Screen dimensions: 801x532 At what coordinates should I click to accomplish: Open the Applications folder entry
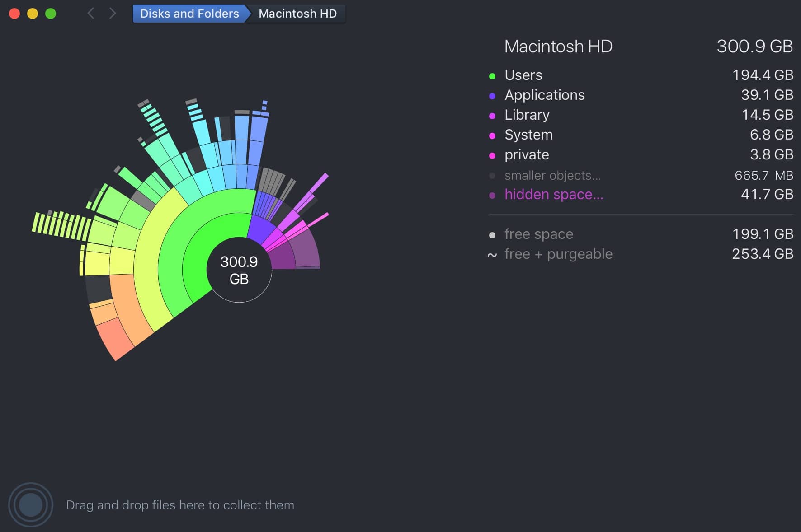pyautogui.click(x=641, y=95)
